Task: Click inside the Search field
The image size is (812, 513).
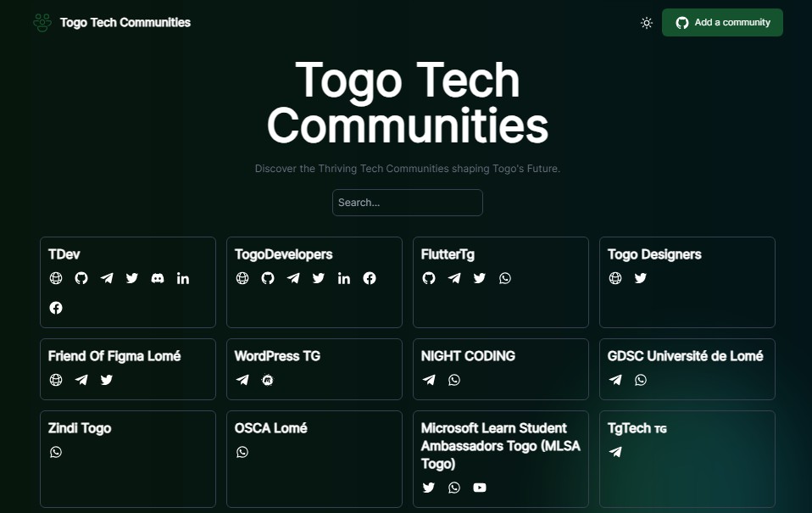Action: pos(407,203)
